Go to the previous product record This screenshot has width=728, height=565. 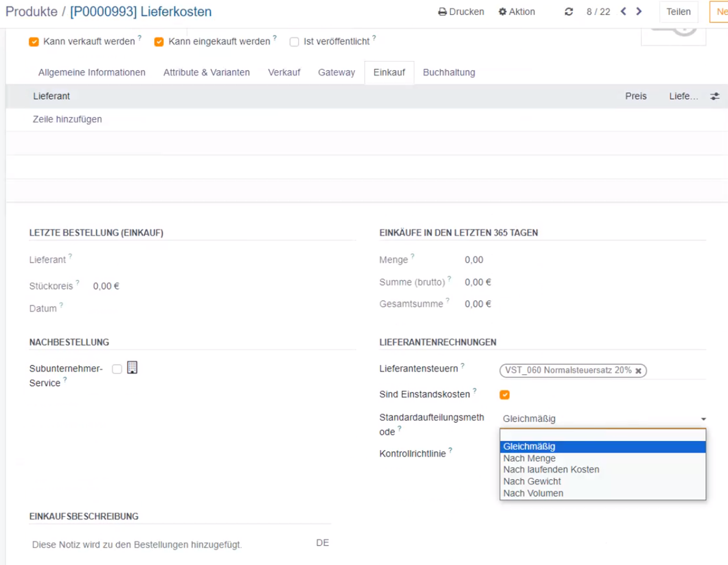pos(624,12)
